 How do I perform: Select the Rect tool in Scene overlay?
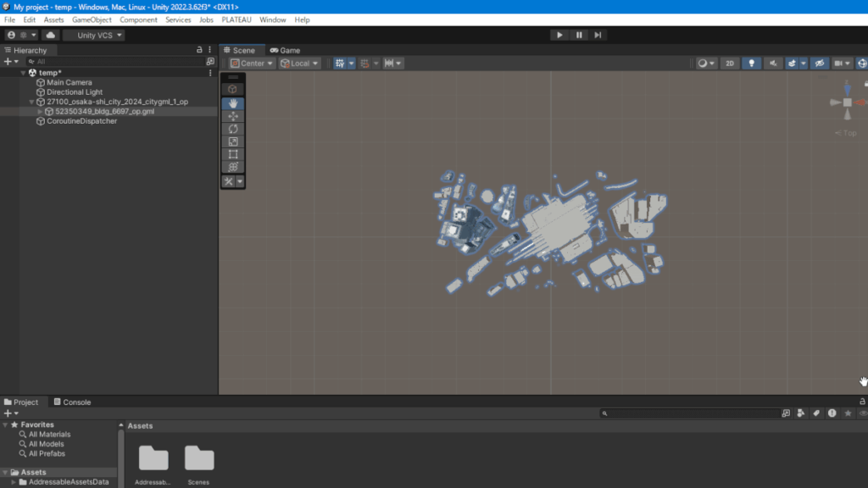click(233, 154)
